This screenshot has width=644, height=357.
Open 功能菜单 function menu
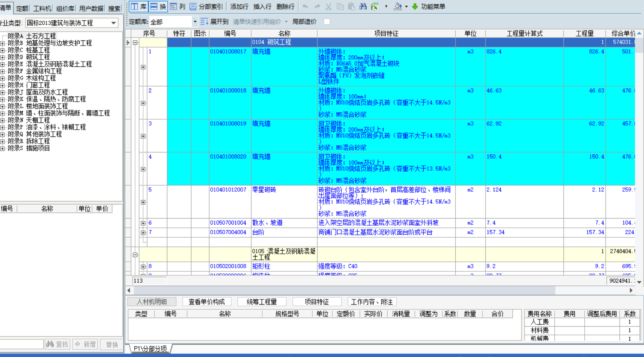(x=429, y=6)
